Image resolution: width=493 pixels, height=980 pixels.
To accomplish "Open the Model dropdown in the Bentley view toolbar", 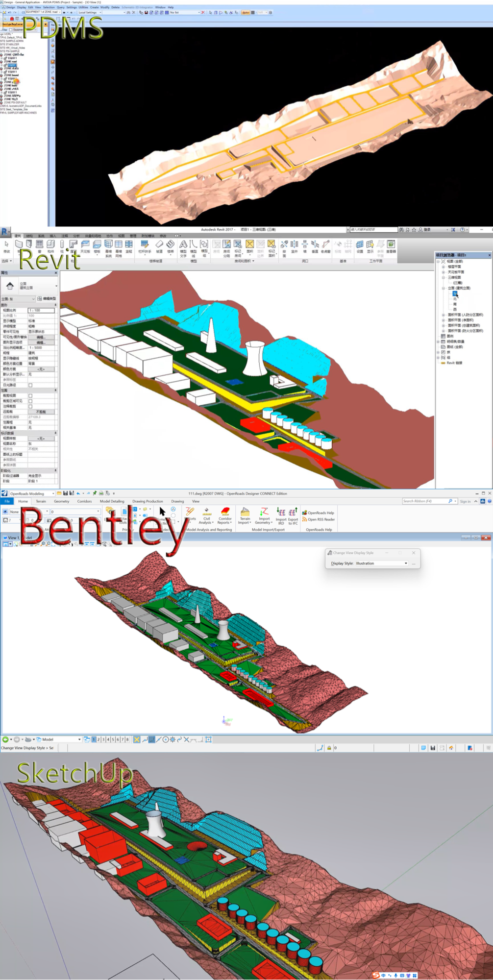I will [x=60, y=739].
